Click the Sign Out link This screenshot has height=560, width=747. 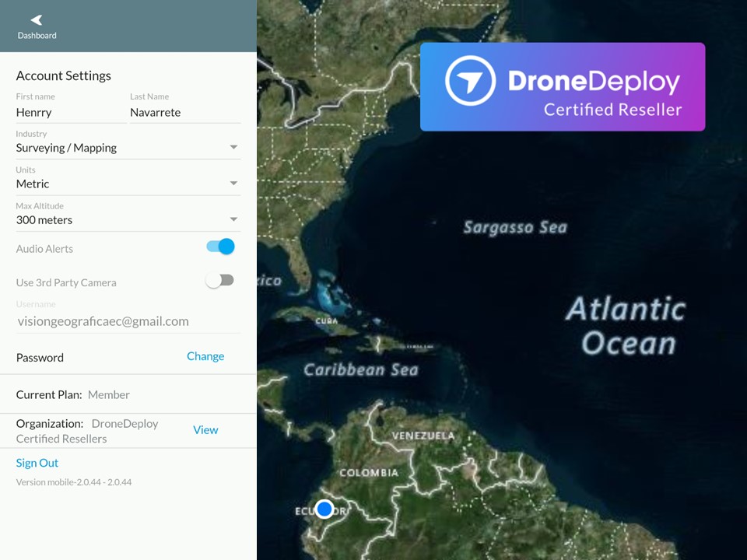point(37,463)
